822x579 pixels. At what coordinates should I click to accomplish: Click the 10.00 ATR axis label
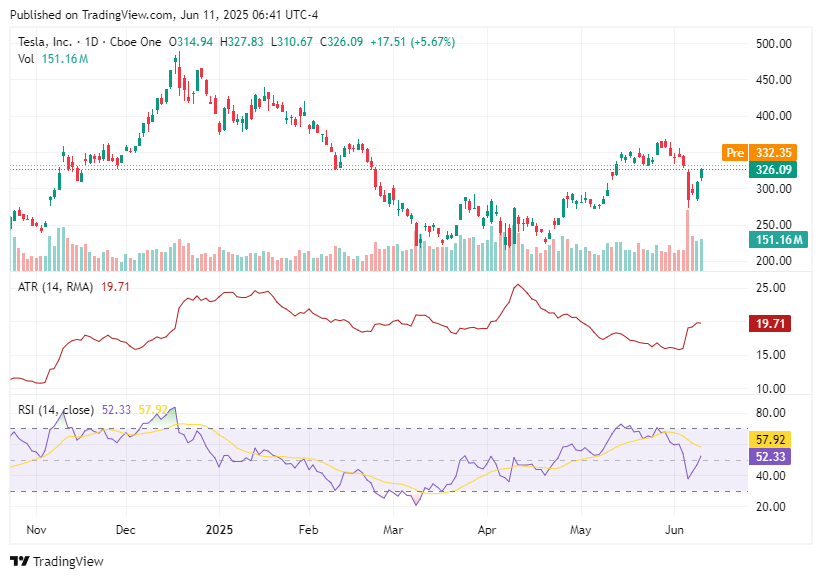(x=771, y=389)
